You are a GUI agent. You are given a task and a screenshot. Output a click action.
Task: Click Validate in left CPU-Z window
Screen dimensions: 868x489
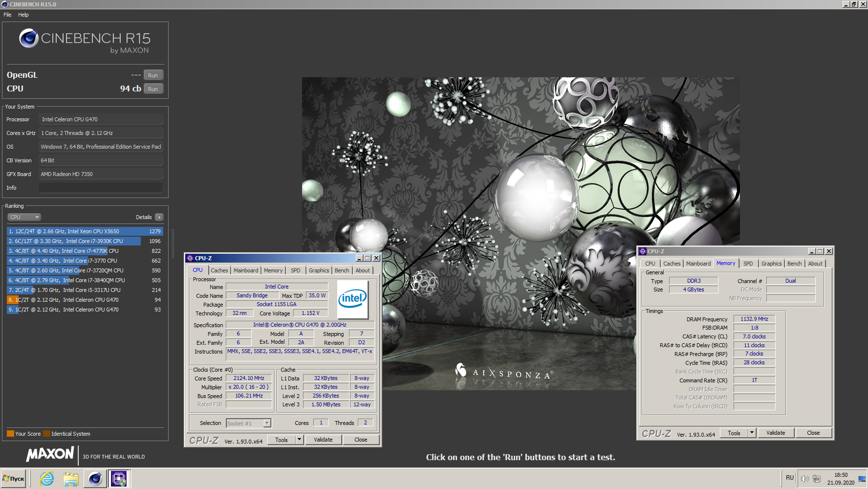pos(323,440)
